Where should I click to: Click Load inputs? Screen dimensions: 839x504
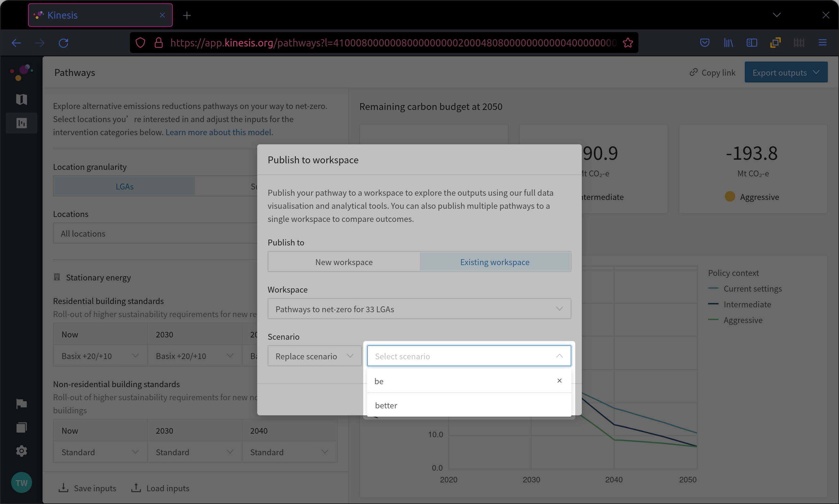coord(160,488)
